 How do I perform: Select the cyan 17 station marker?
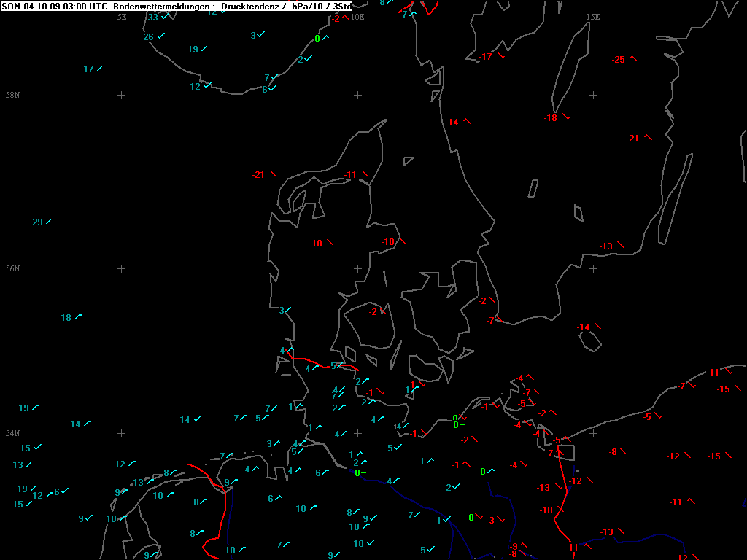coord(89,69)
